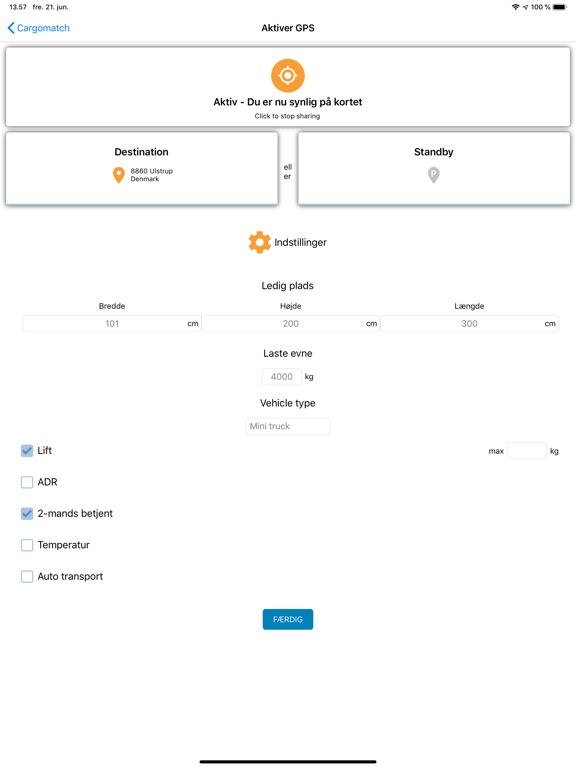This screenshot has height=768, width=576.
Task: Enable the Temperatur checkbox
Action: (27, 545)
